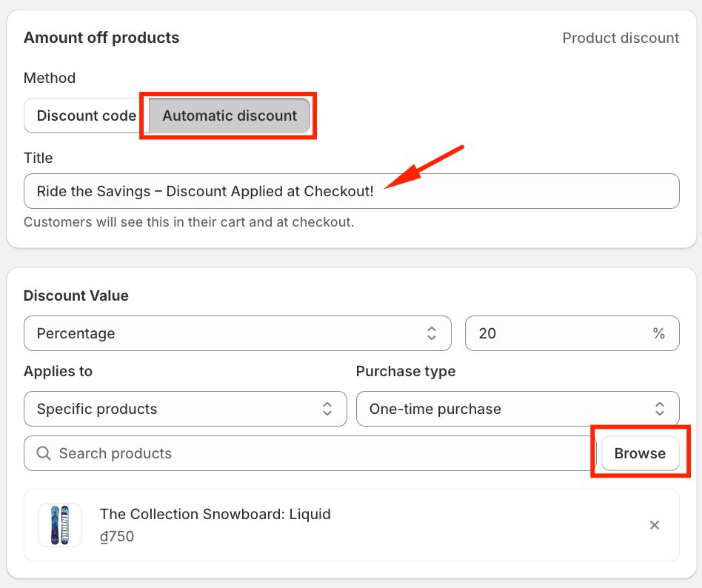This screenshot has height=588, width=702.
Task: Open the Percentage discount type dropdown
Action: 237,333
